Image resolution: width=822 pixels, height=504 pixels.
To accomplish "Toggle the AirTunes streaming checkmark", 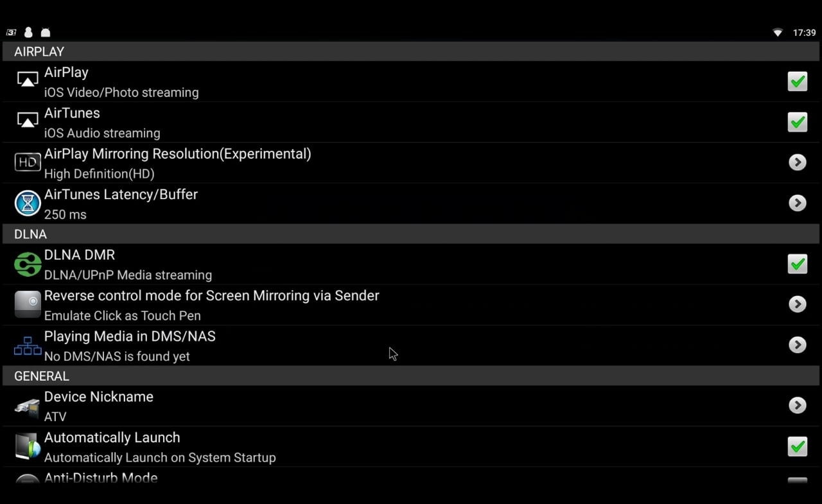I will (797, 122).
